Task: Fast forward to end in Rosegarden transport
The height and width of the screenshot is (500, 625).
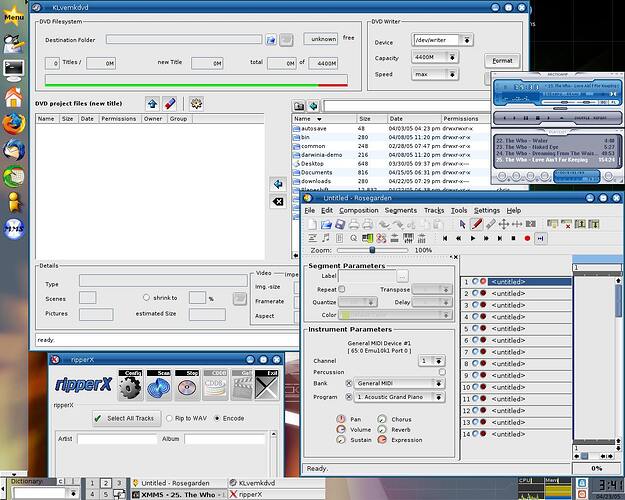Action: 500,238
